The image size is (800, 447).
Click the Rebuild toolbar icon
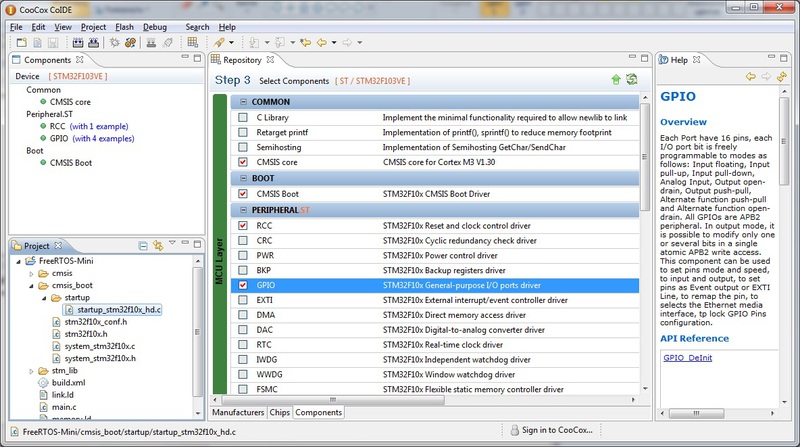coord(93,43)
